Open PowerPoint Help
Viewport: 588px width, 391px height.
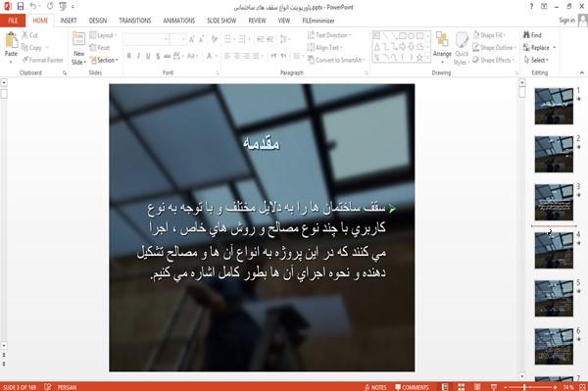coord(531,7)
